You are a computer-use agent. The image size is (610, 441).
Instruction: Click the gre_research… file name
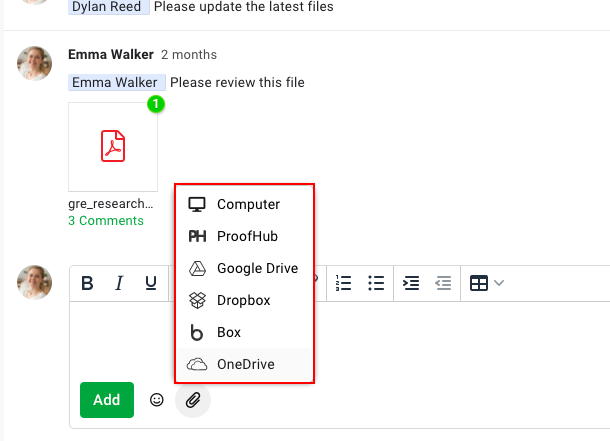tap(110, 204)
